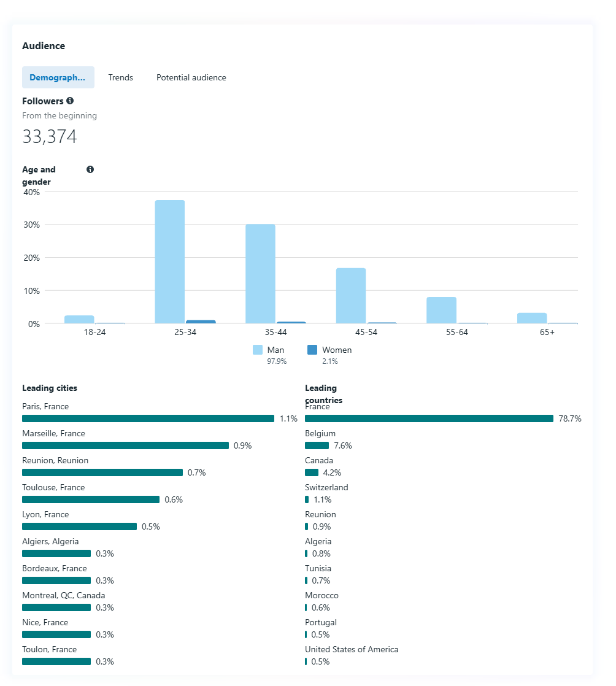Select the 18-24 Man bar
The image size is (616, 686).
coord(79,319)
